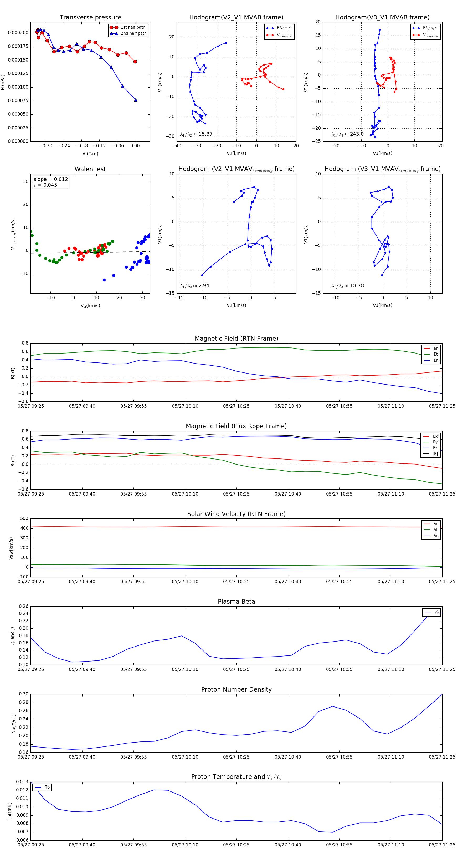Click the "Hodogram (V3_V1 MVAV remaining frame)" title

pyautogui.click(x=382, y=169)
